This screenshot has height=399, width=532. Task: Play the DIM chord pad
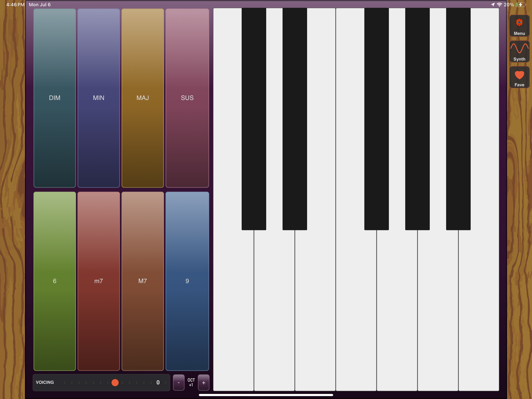click(x=55, y=98)
